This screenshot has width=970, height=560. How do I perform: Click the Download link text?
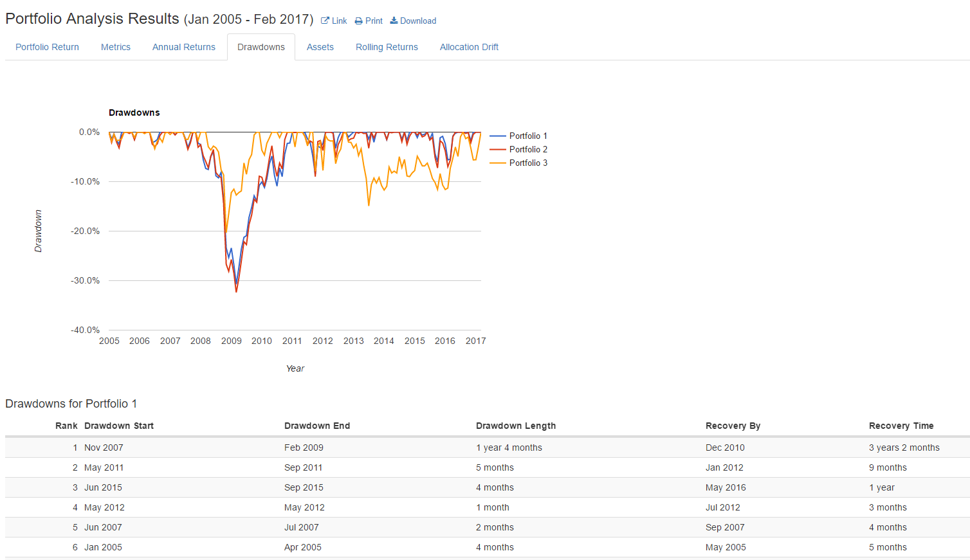click(418, 21)
